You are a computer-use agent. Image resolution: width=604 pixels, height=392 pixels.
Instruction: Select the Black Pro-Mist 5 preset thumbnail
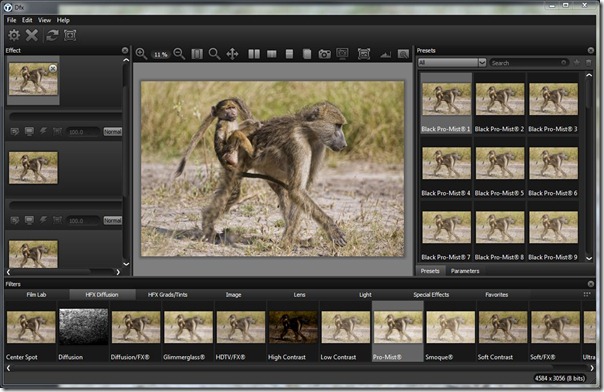(x=500, y=163)
